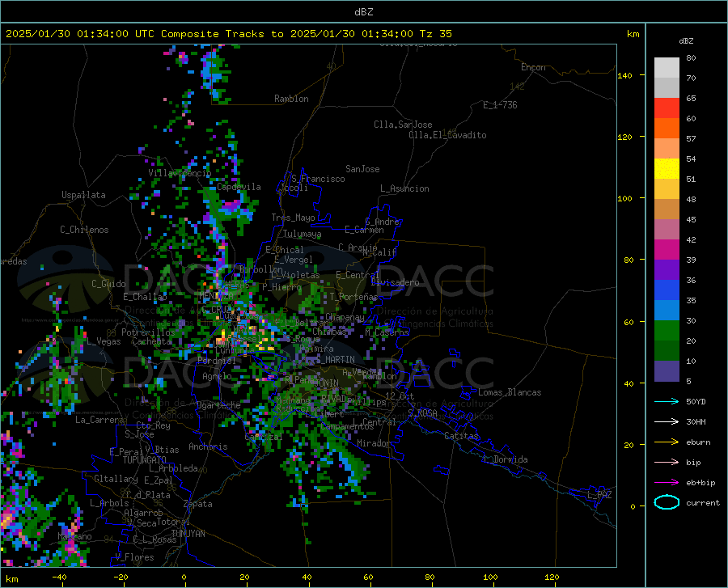Click the C_Guido map label

(x=108, y=284)
